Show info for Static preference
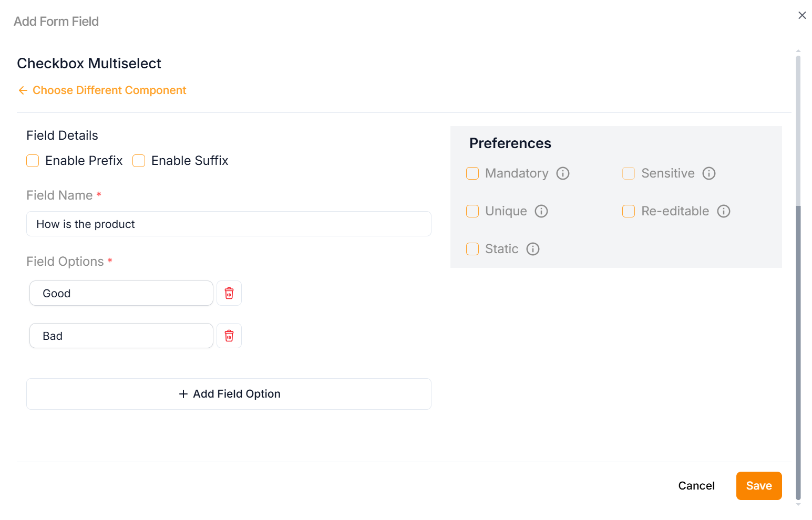 pyautogui.click(x=533, y=249)
